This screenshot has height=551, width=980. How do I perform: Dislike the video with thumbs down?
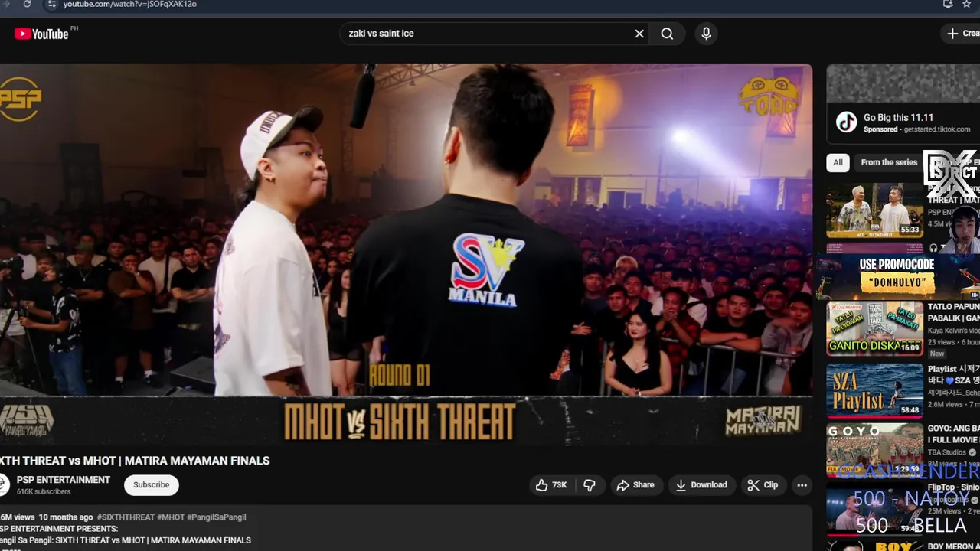(590, 485)
